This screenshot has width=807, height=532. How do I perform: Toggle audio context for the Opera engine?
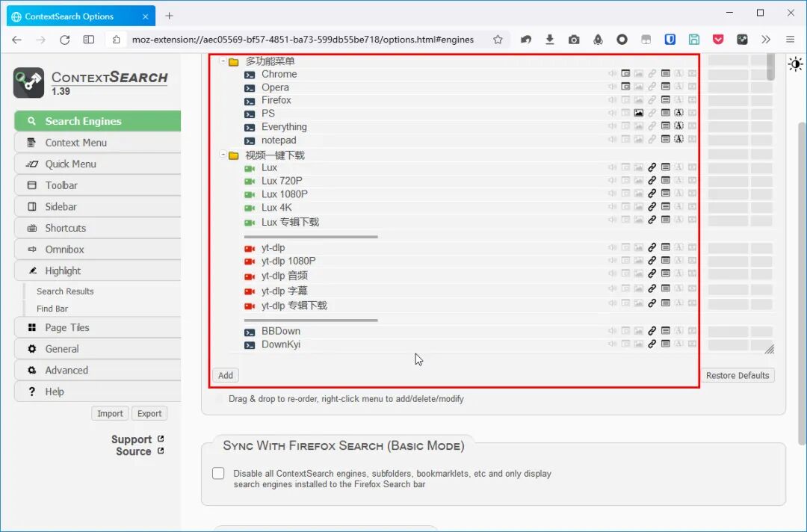coord(612,87)
